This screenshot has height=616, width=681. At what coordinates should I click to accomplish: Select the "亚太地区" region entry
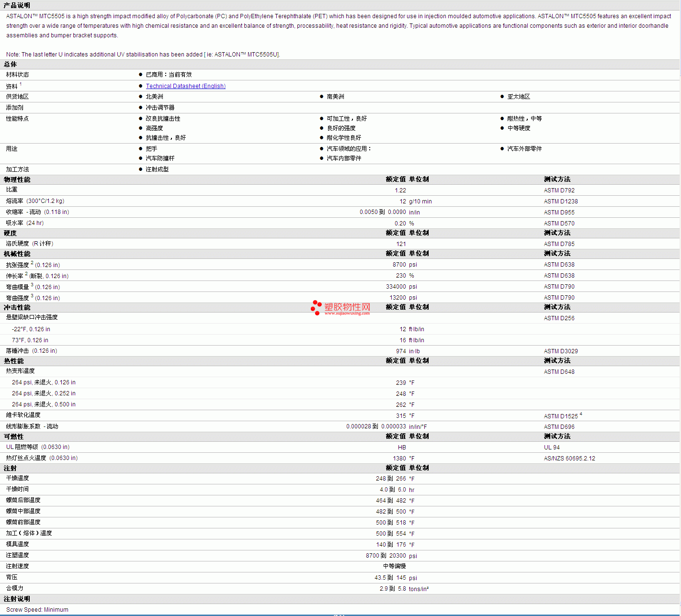(519, 97)
